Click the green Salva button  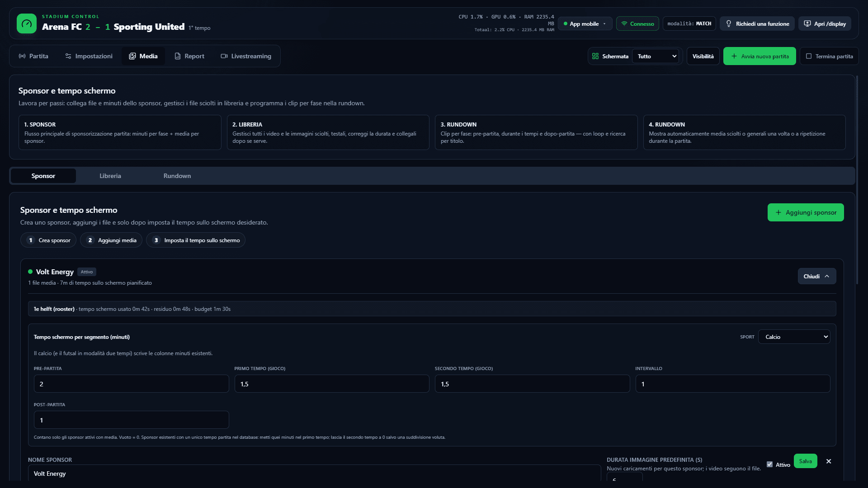805,461
